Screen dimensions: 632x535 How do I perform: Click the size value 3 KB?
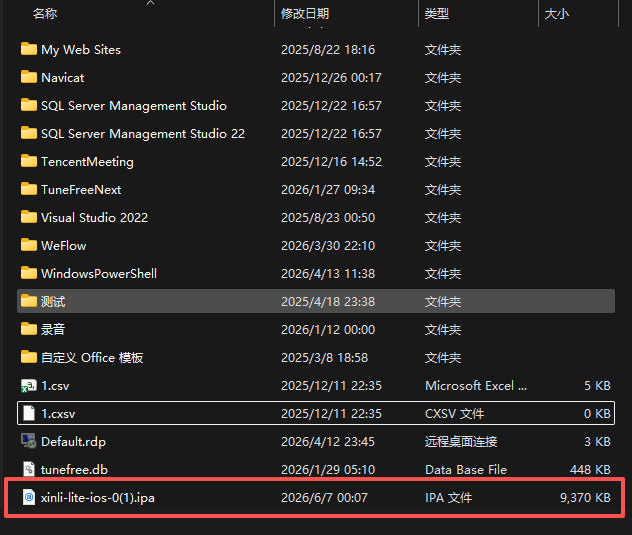[597, 441]
